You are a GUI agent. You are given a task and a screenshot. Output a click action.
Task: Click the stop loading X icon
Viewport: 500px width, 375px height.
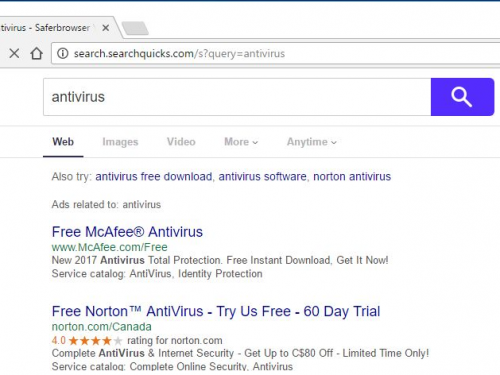tap(14, 53)
